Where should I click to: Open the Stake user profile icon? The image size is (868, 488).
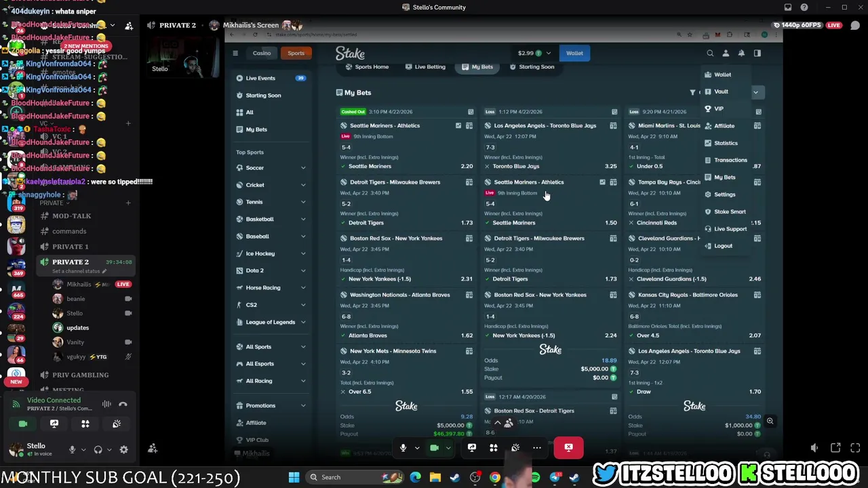726,53
